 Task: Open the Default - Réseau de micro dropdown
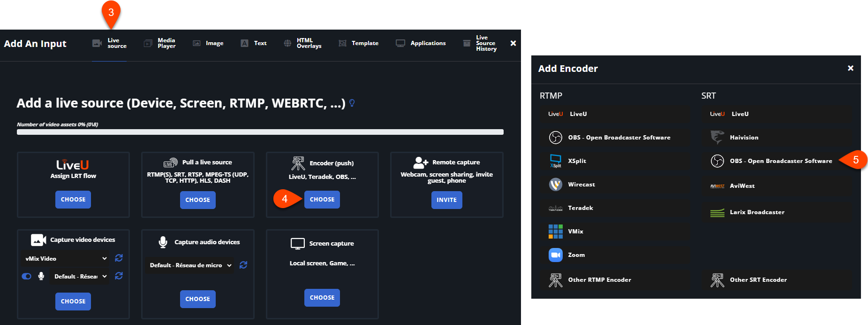pyautogui.click(x=190, y=265)
